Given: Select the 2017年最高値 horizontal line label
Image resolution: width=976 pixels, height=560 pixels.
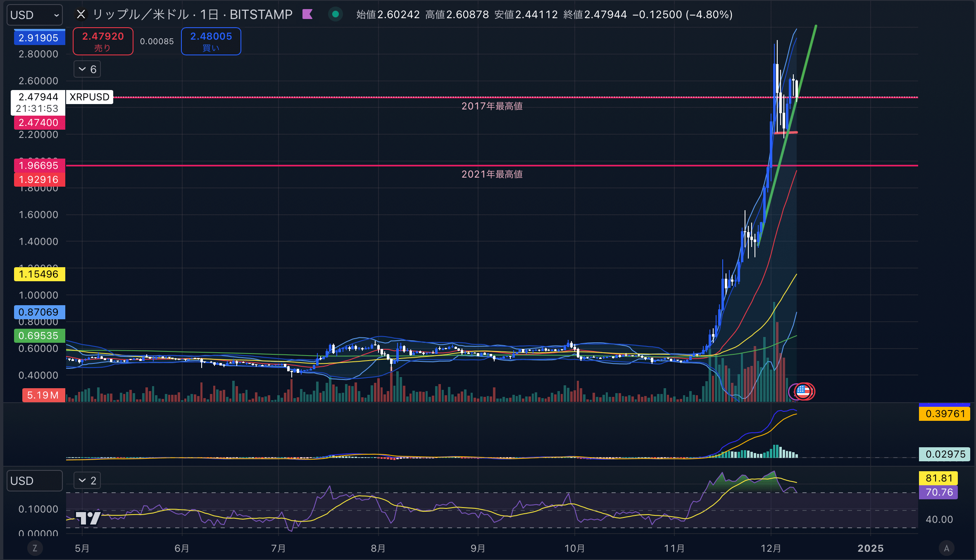Looking at the screenshot, I should (x=492, y=106).
